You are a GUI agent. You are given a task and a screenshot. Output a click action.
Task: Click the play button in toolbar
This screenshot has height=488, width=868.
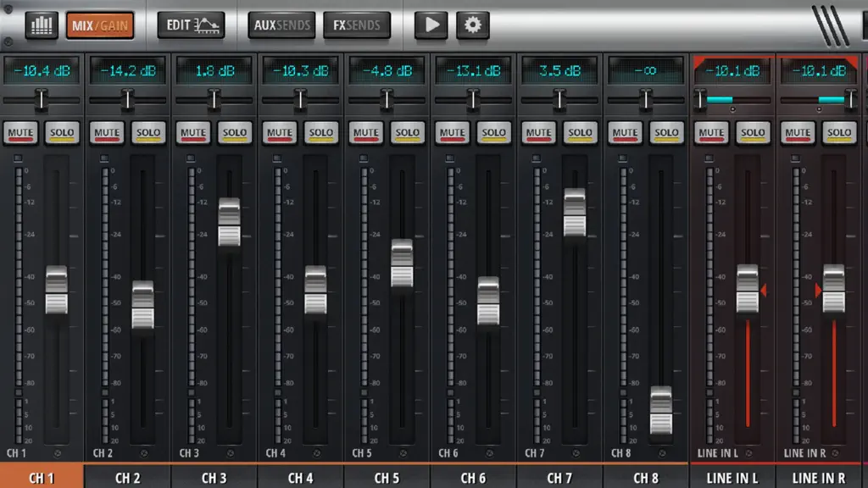pos(431,25)
